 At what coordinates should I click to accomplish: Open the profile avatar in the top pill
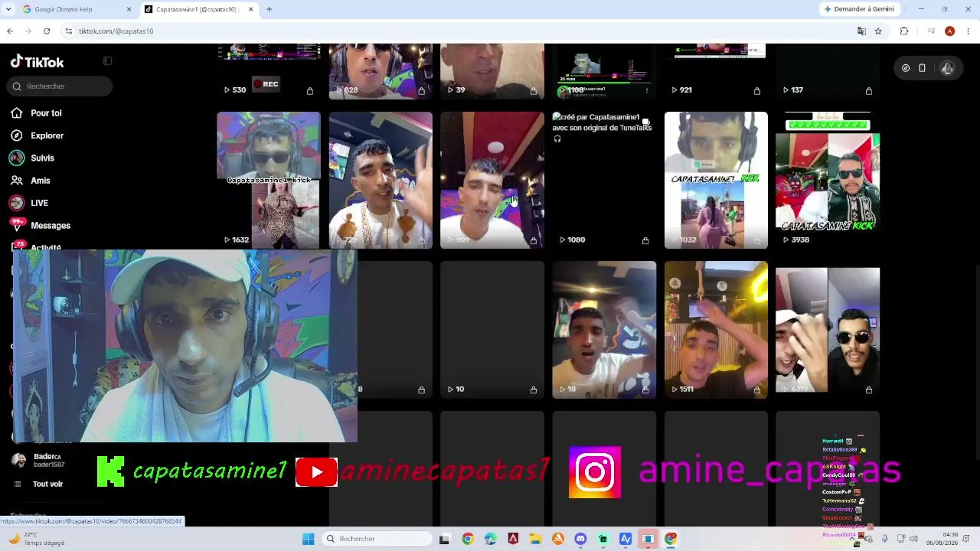(947, 68)
